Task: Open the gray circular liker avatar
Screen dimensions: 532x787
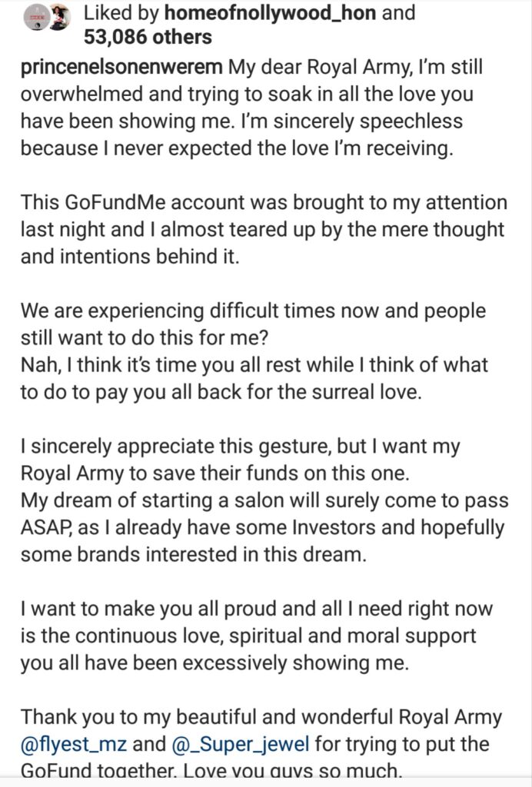Action: coord(35,18)
